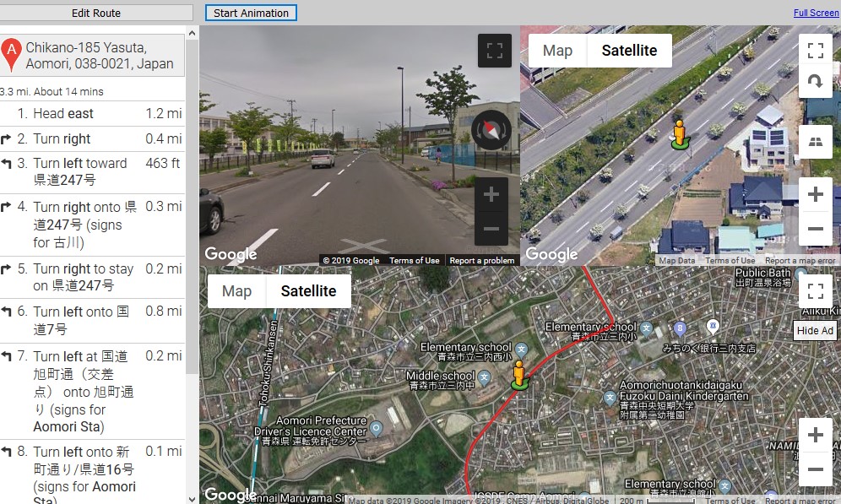The width and height of the screenshot is (841, 504).
Task: Select step 2 Turn right 0.4 mi
Action: [92, 138]
